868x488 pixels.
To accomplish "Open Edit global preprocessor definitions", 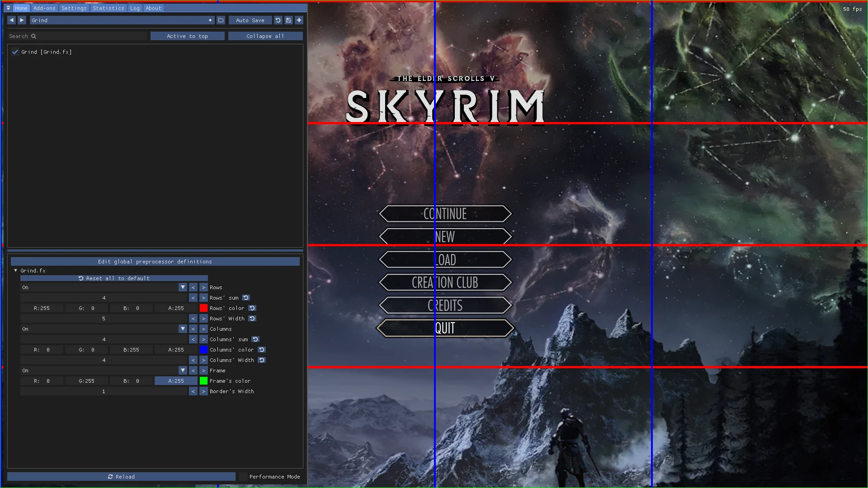I will click(155, 262).
